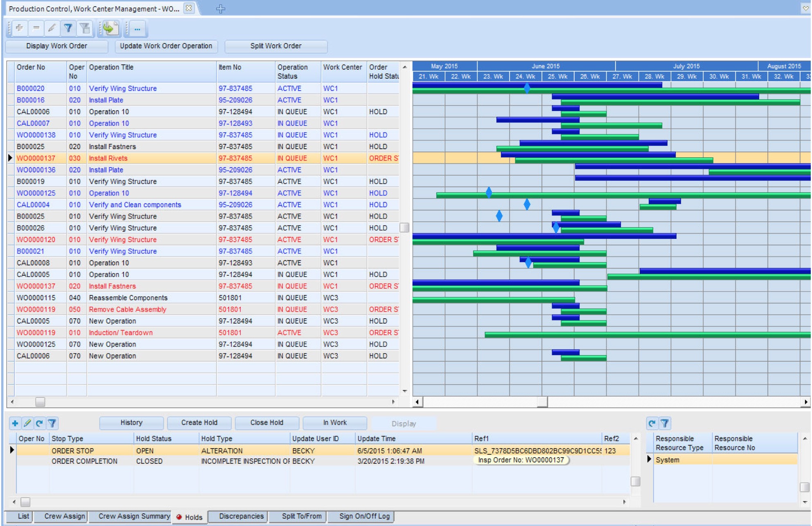Open the ellipsis more-options toolbar button

[138, 29]
